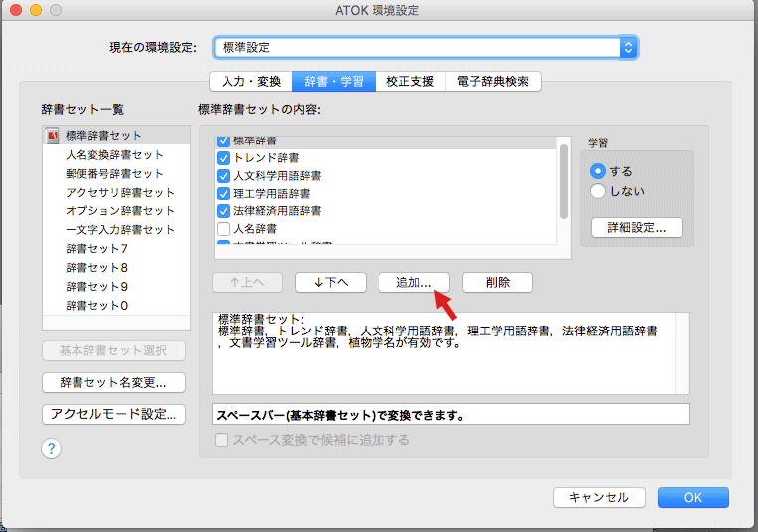
Task: Uncheck the トレンド辞書 checkbox
Action: tap(224, 158)
